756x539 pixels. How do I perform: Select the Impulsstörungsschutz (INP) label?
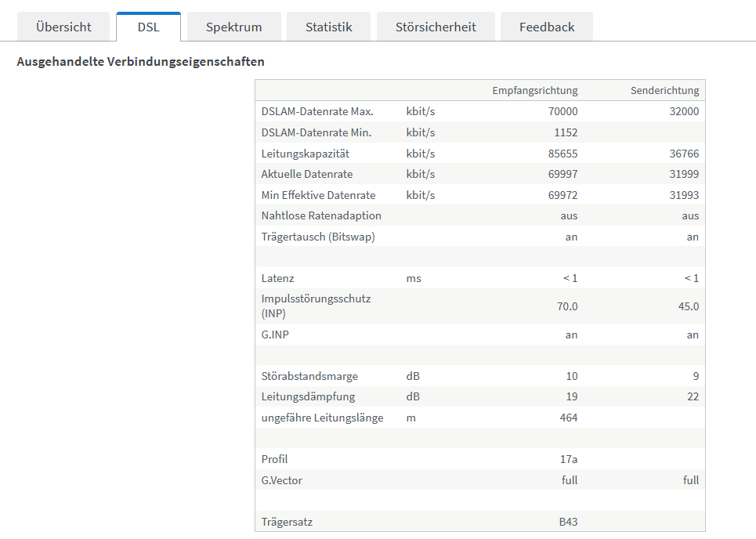[x=316, y=306]
